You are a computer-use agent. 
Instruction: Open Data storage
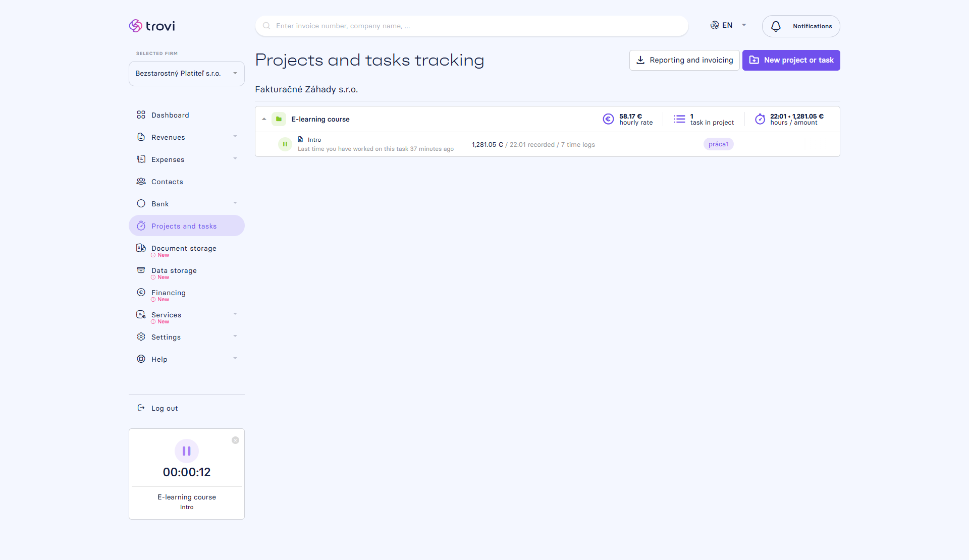tap(187, 270)
